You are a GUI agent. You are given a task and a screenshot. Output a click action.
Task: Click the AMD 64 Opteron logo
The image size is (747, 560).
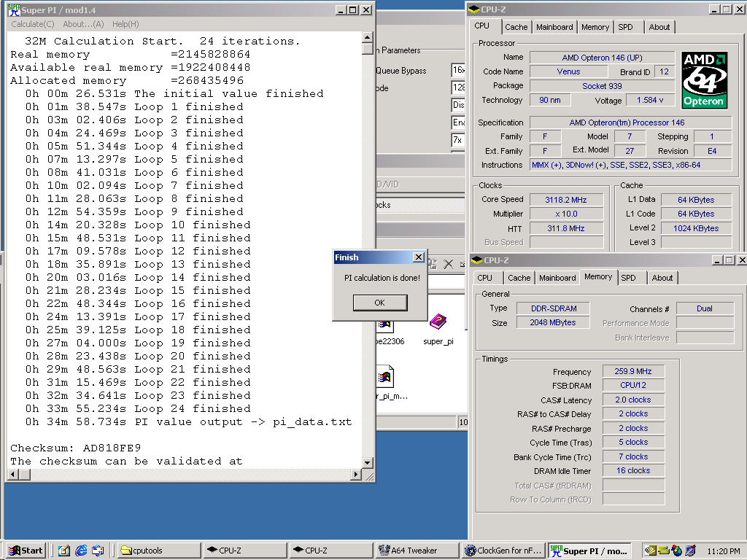point(704,80)
